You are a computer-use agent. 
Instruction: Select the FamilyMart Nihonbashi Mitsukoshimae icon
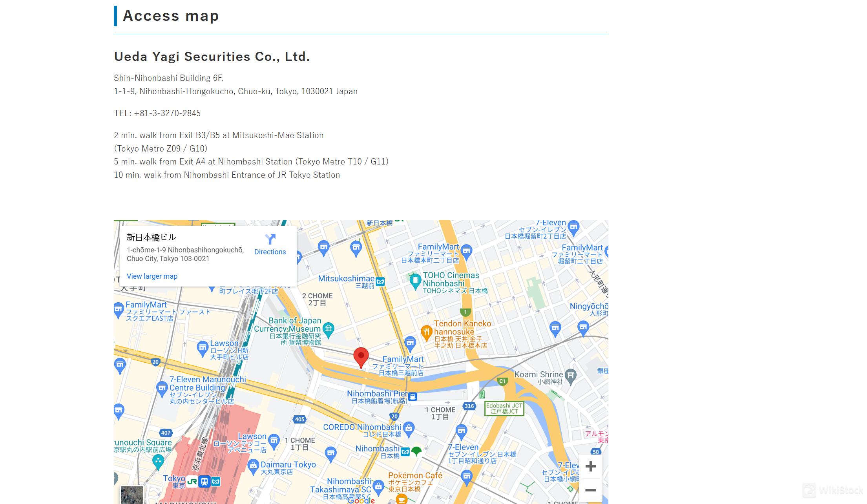tap(410, 343)
